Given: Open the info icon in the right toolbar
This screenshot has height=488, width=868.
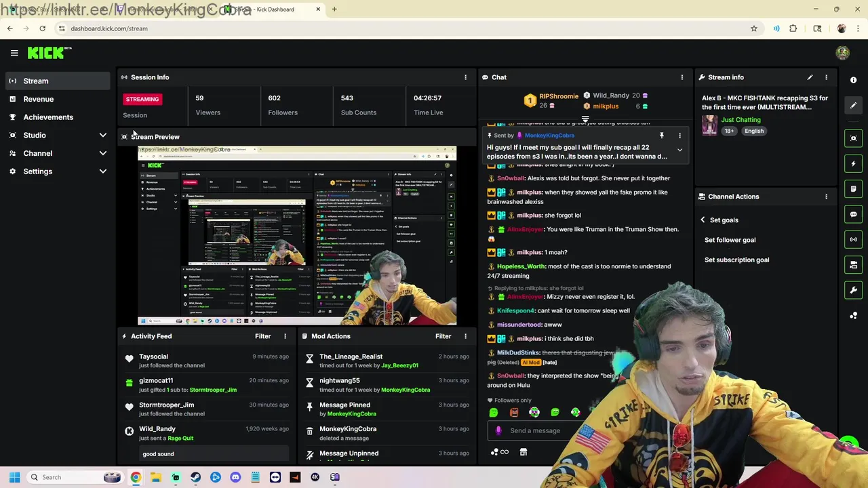Looking at the screenshot, I should coord(853,80).
